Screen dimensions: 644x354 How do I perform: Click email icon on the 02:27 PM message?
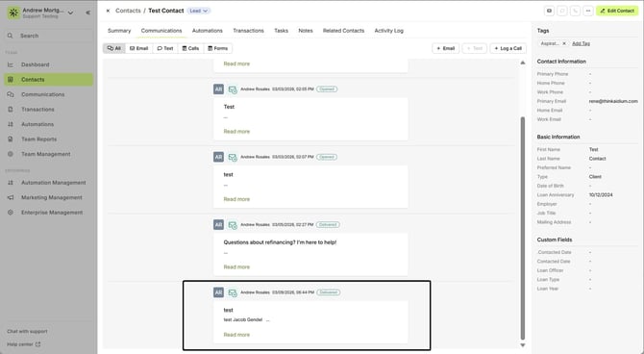point(233,225)
